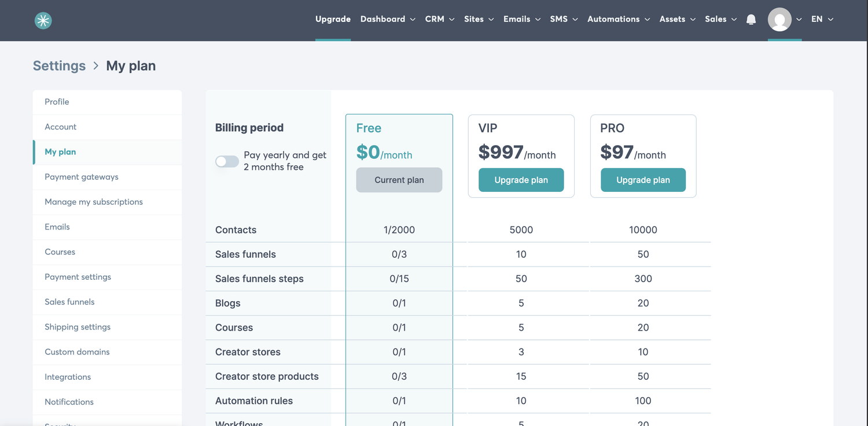Open the notifications bell
The width and height of the screenshot is (868, 426).
[751, 20]
